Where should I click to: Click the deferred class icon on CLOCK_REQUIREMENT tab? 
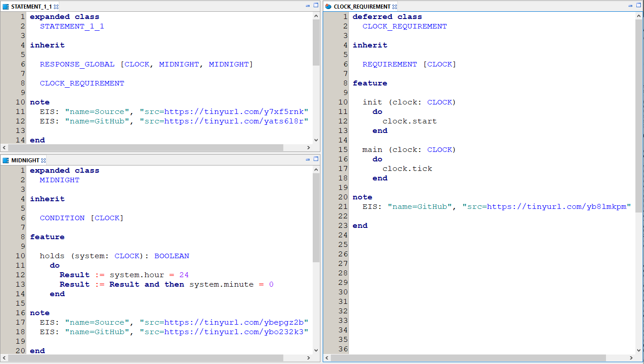(329, 7)
